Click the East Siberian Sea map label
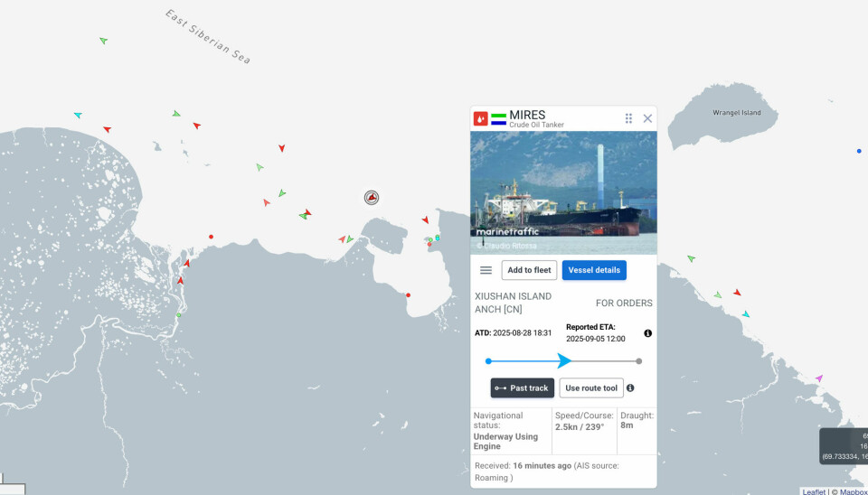The image size is (868, 495). 208,36
